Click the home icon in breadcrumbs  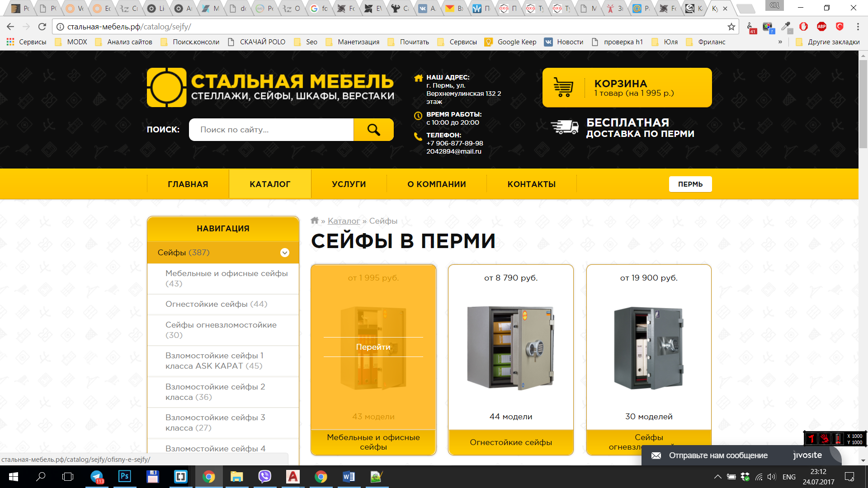click(315, 221)
